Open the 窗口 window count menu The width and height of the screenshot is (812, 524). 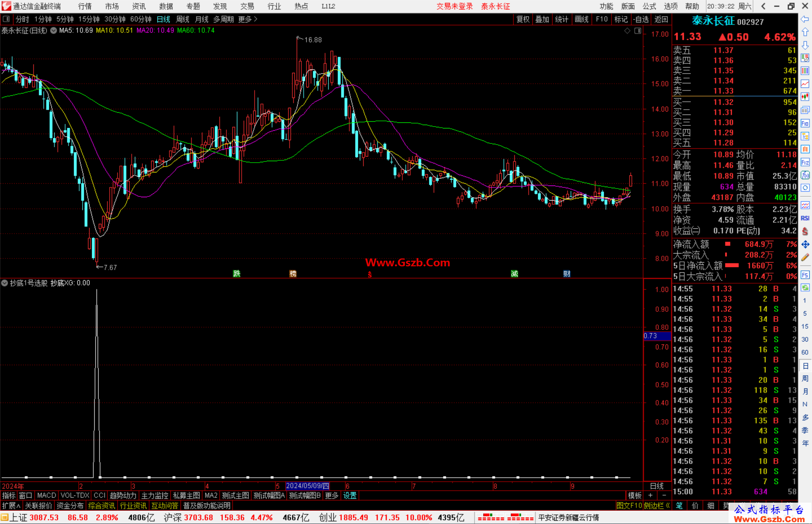point(26,495)
